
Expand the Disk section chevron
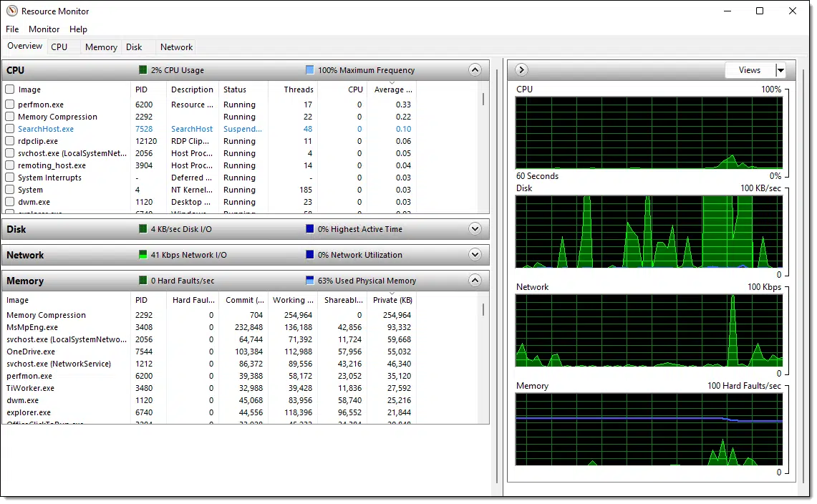pos(475,229)
